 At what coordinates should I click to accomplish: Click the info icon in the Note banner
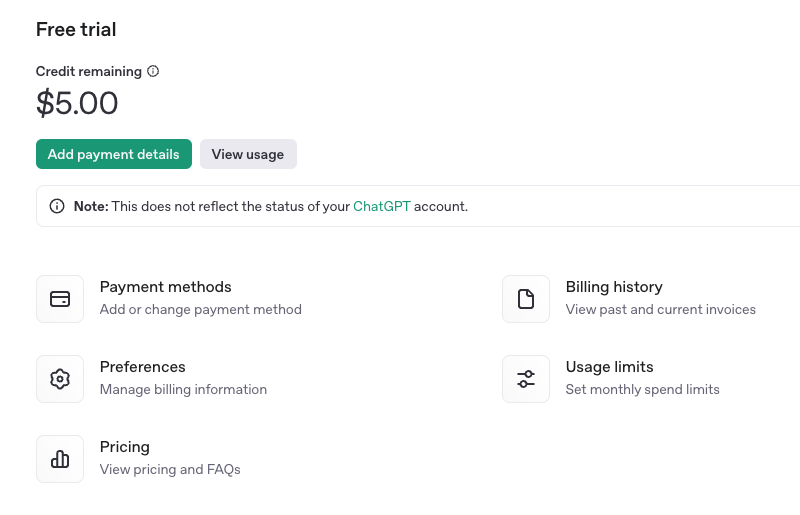coord(57,207)
